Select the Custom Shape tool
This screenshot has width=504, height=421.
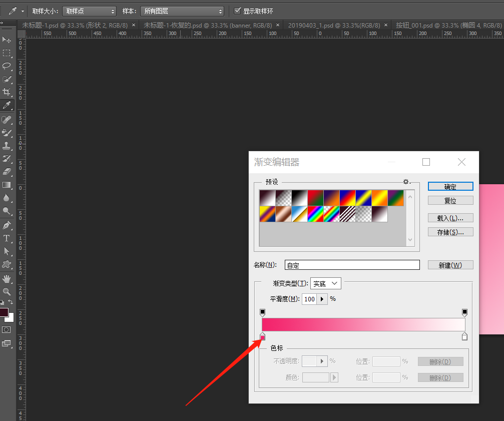tap(7, 264)
